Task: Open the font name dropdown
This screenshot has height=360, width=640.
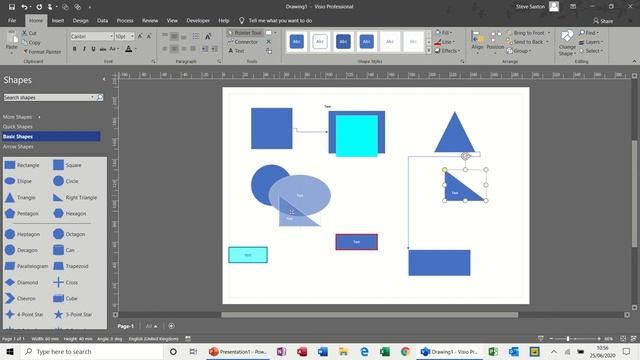Action: point(111,36)
